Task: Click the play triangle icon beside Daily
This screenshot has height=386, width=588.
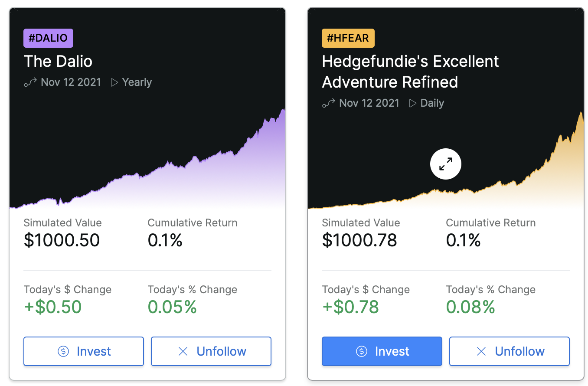Action: [x=413, y=103]
